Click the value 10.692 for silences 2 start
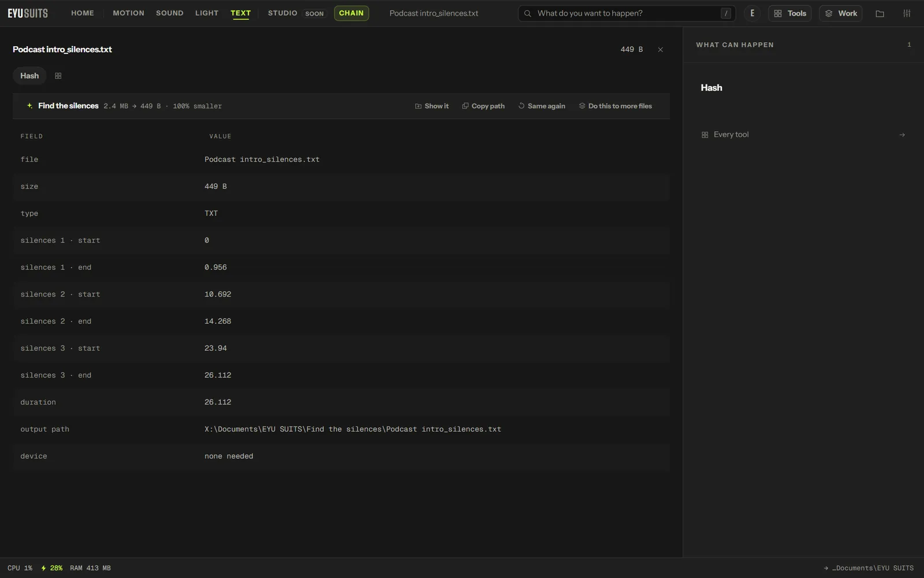Viewport: 924px width, 578px height. tap(218, 294)
